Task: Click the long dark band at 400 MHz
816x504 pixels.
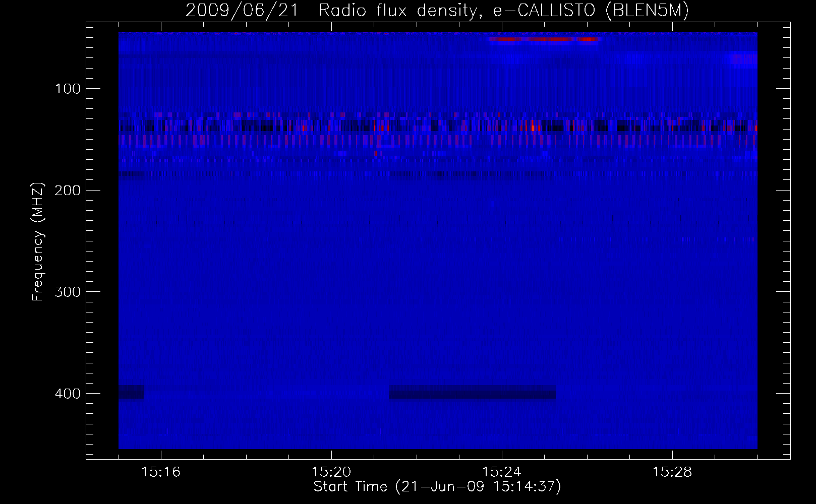Action: [x=472, y=392]
